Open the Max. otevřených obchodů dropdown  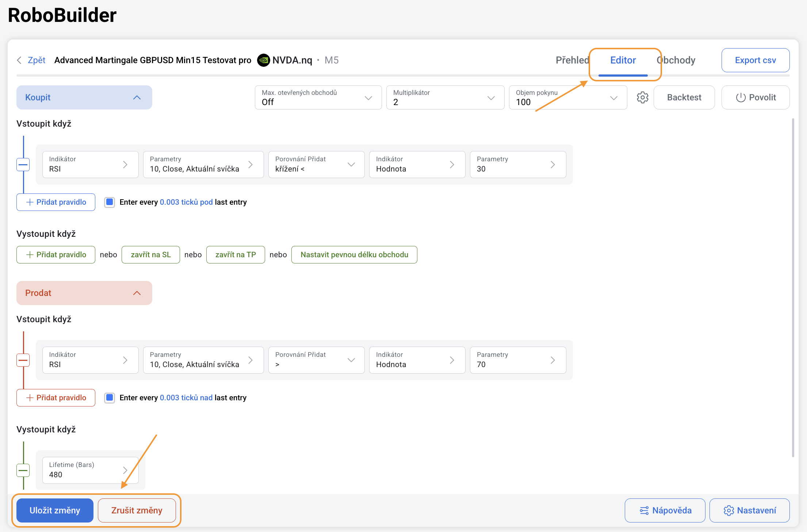click(318, 97)
